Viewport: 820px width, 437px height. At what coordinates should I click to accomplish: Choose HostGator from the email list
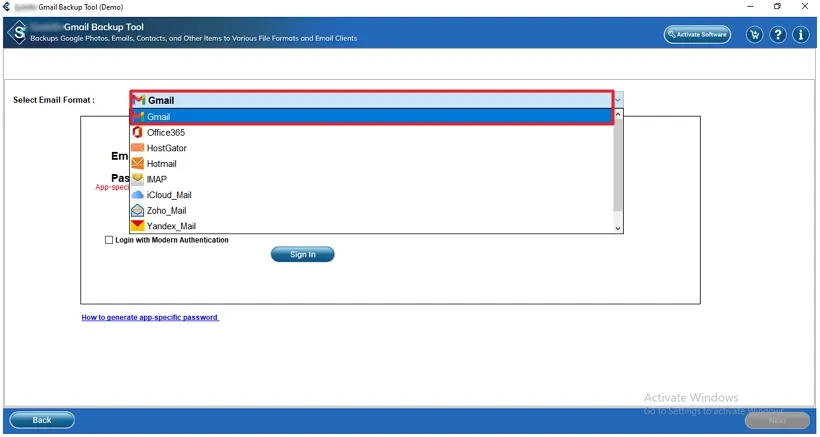click(x=372, y=148)
